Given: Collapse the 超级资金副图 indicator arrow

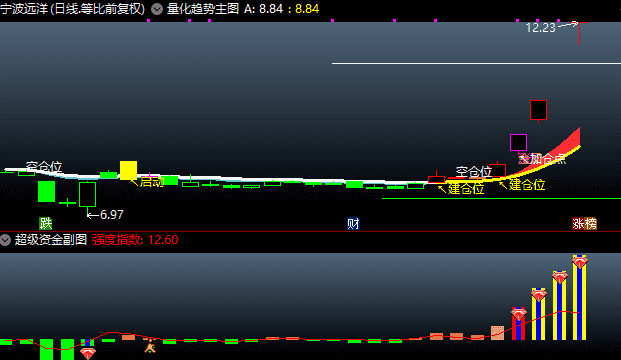Looking at the screenshot, I should (5, 240).
